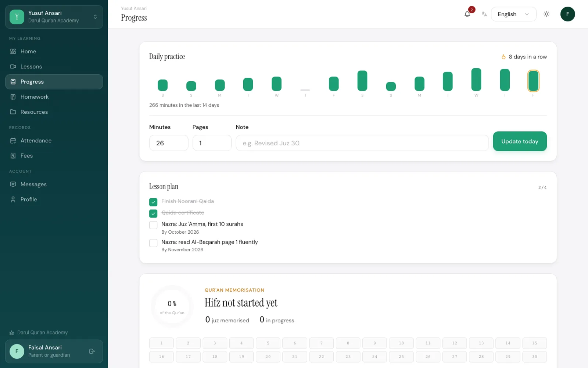Open the F user avatar menu

click(567, 14)
